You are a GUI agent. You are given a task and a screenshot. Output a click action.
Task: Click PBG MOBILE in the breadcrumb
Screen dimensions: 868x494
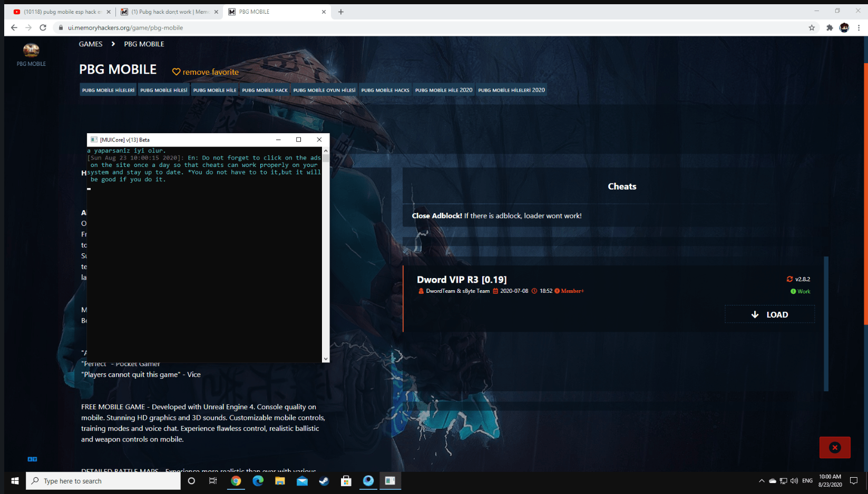(144, 44)
